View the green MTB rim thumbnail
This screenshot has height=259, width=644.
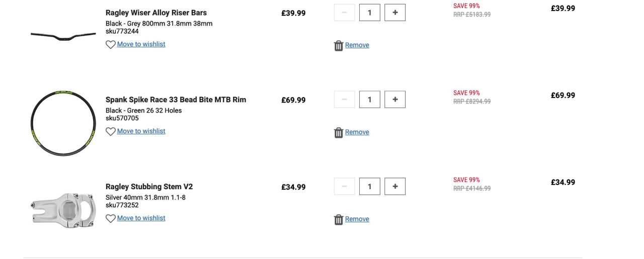(63, 123)
